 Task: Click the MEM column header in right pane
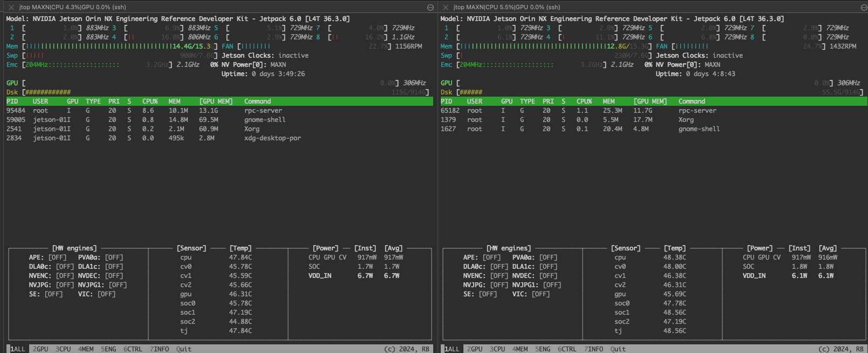609,101
